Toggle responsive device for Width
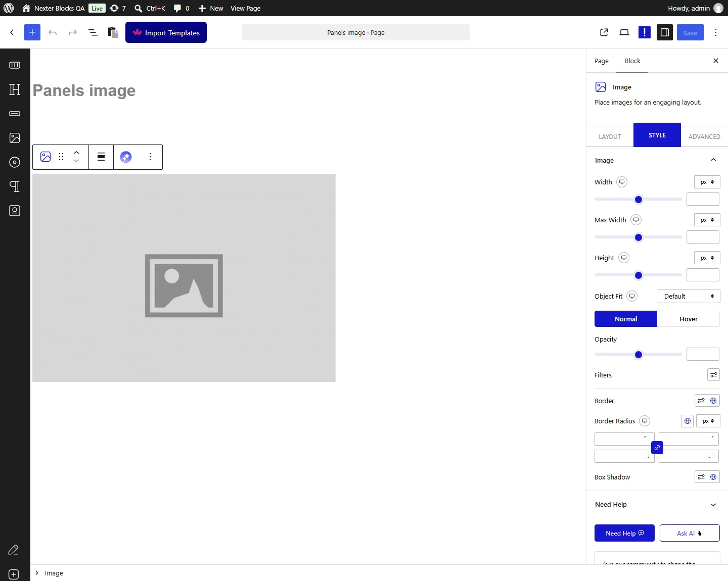Screen dimensions: 728x581 pos(622,182)
